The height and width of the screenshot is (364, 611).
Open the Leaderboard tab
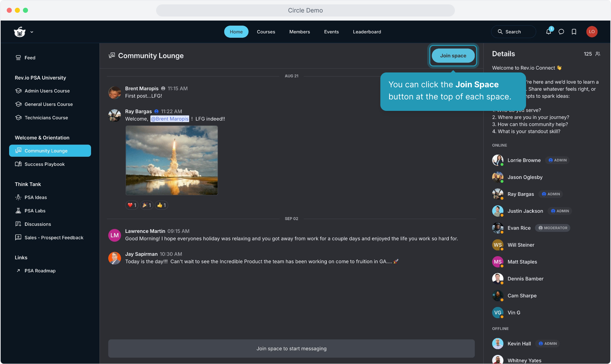367,32
